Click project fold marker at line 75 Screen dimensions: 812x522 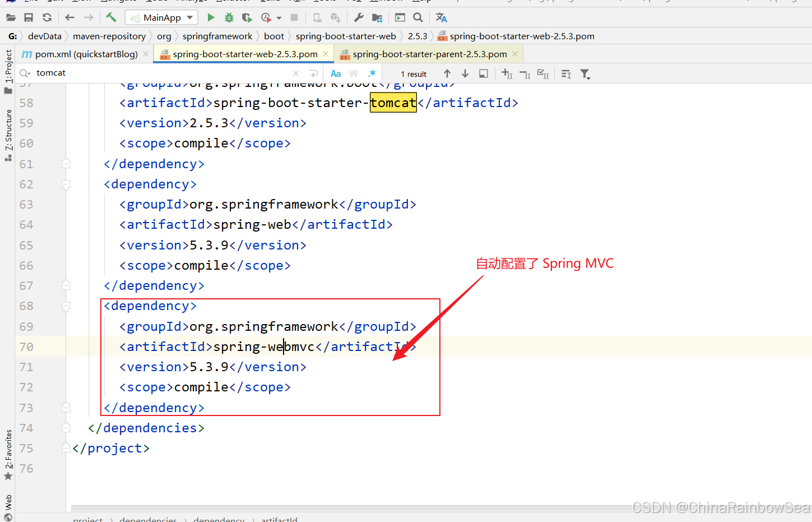(x=66, y=448)
